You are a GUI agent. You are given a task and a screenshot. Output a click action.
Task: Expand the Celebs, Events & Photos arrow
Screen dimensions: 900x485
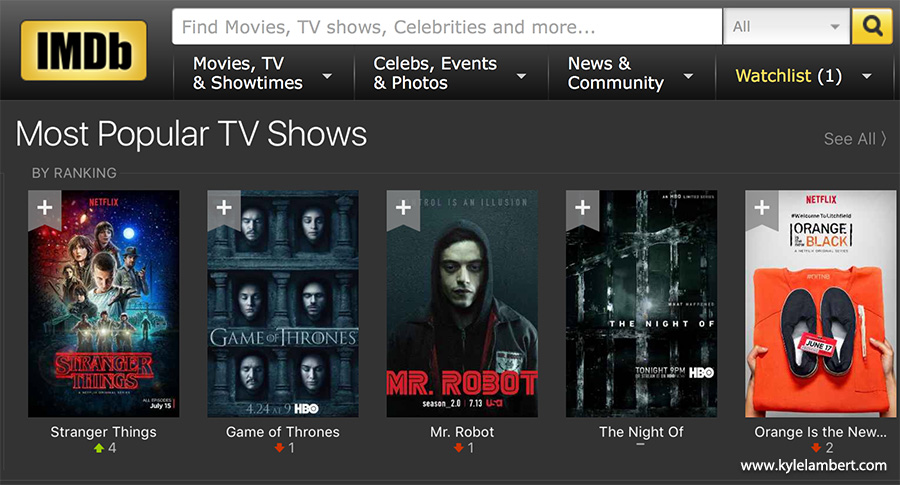[x=521, y=76]
